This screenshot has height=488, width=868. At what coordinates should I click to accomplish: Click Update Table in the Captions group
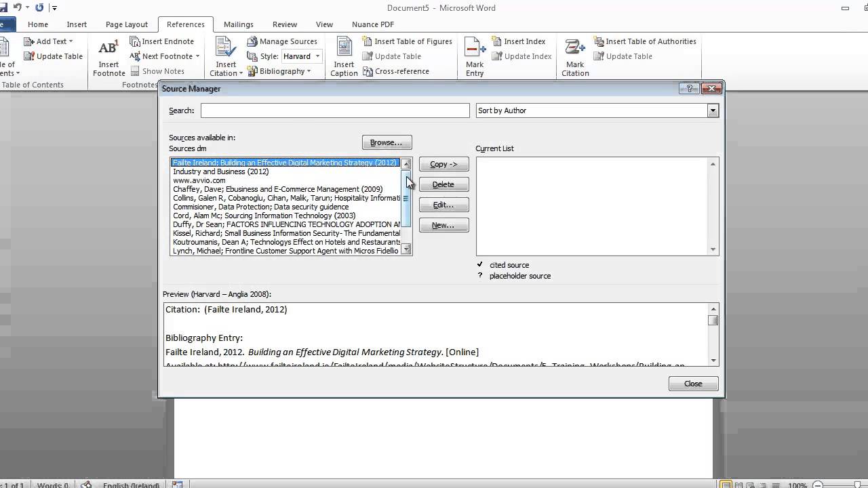[392, 56]
